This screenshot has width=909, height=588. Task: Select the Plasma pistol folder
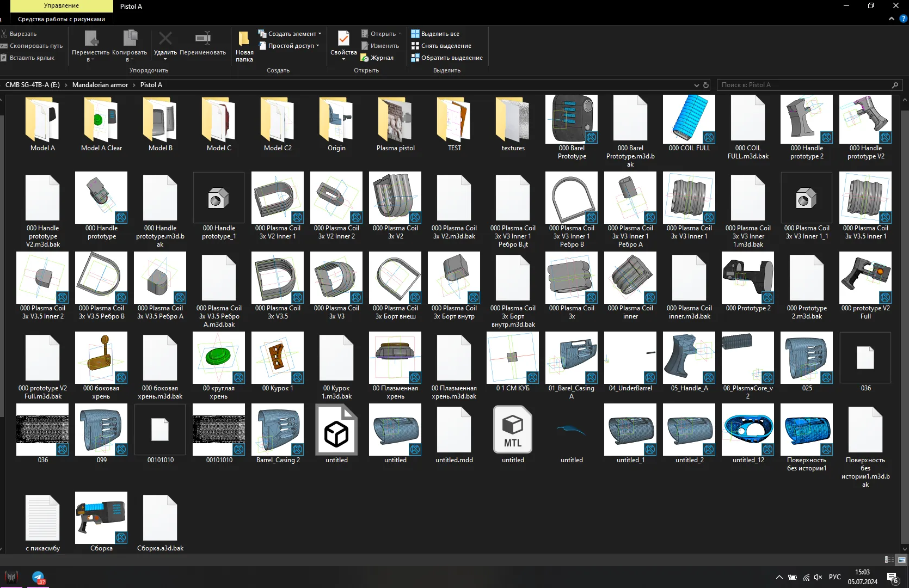click(x=395, y=124)
